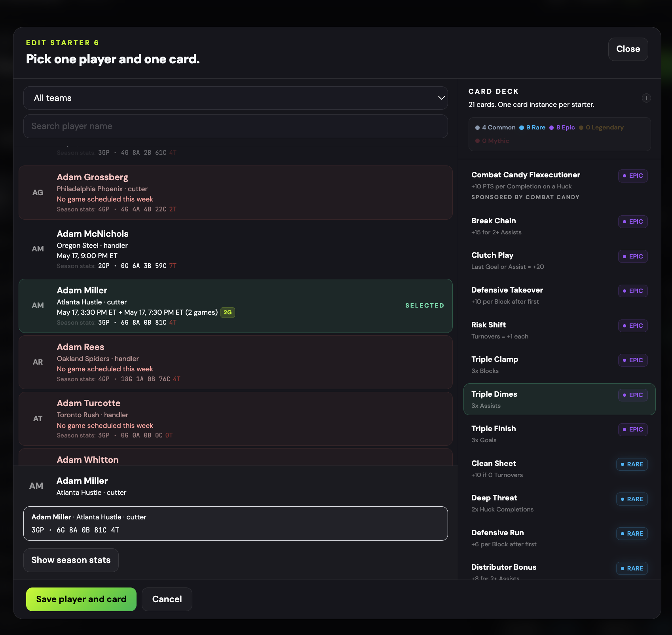Click 'May 17, 9:00 PM ET' game time
Screen dimensions: 672x635
click(x=87, y=256)
